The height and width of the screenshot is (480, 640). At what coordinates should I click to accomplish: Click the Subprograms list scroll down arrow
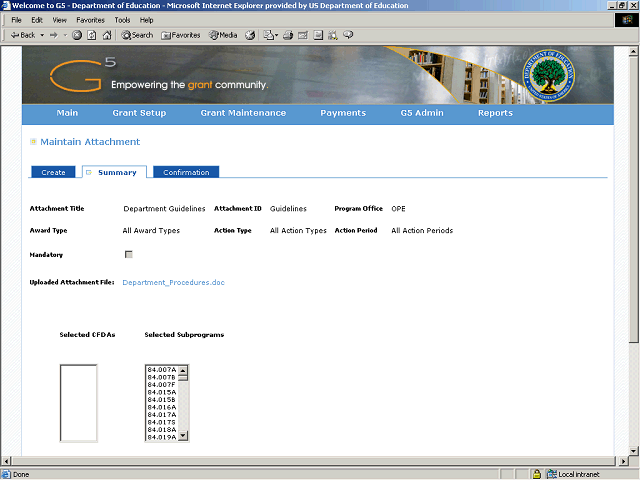point(183,436)
